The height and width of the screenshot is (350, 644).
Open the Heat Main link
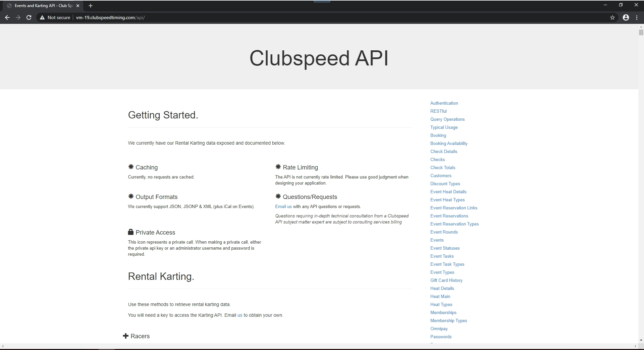pyautogui.click(x=440, y=297)
